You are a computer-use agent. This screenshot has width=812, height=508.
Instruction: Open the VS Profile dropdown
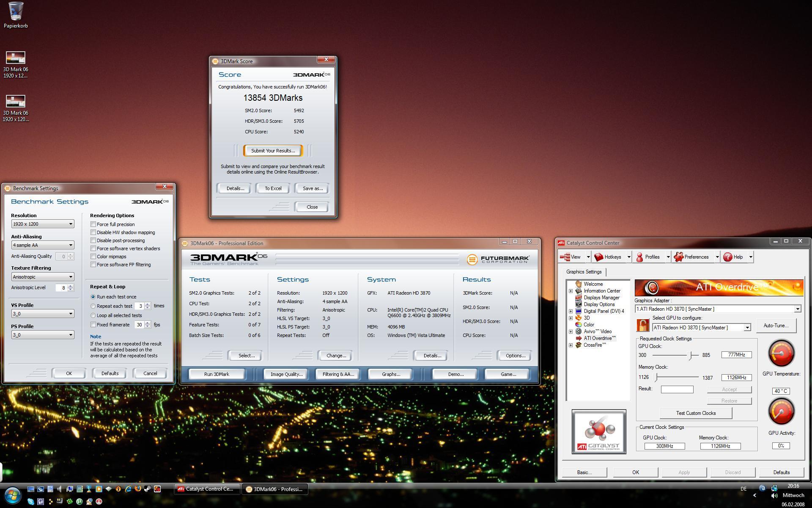coord(42,314)
